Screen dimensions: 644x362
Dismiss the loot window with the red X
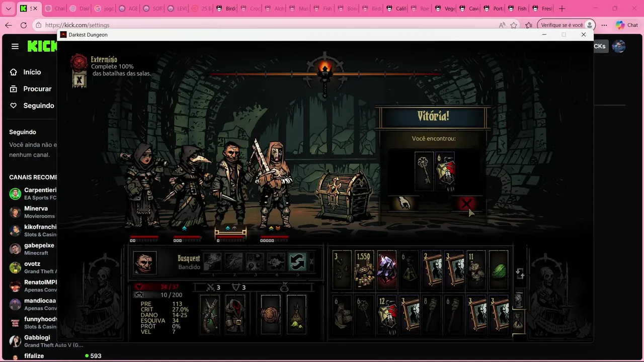click(467, 203)
